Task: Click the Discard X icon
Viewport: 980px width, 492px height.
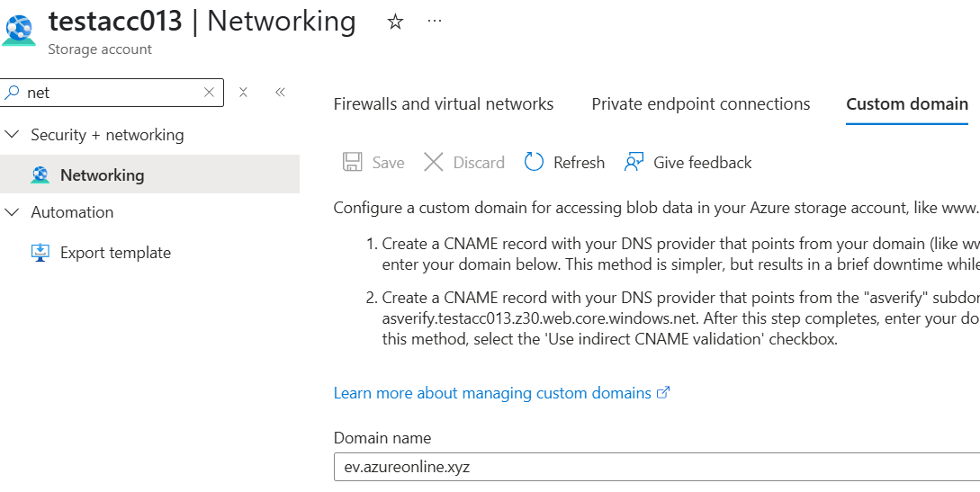Action: 433,162
